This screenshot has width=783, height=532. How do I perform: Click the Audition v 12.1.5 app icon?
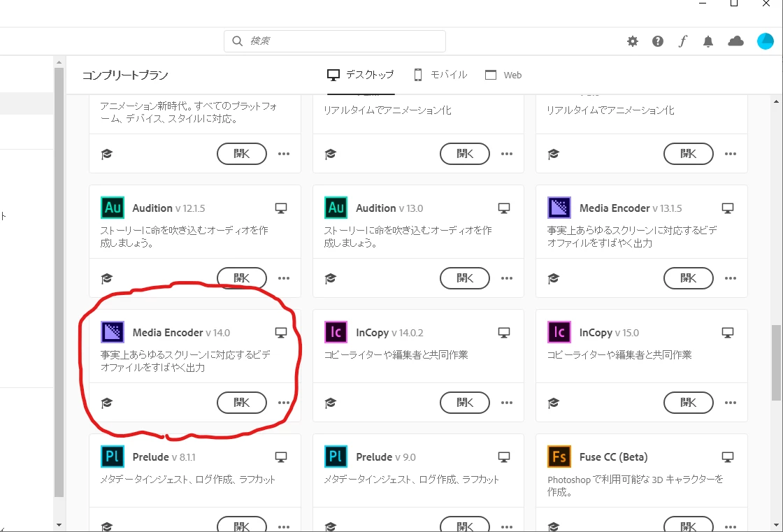pyautogui.click(x=113, y=208)
